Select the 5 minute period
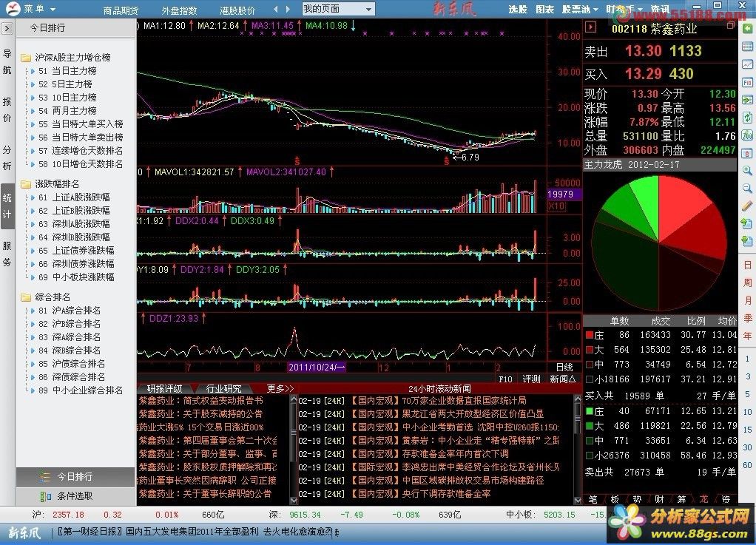This screenshot has height=545, width=756. 747,394
